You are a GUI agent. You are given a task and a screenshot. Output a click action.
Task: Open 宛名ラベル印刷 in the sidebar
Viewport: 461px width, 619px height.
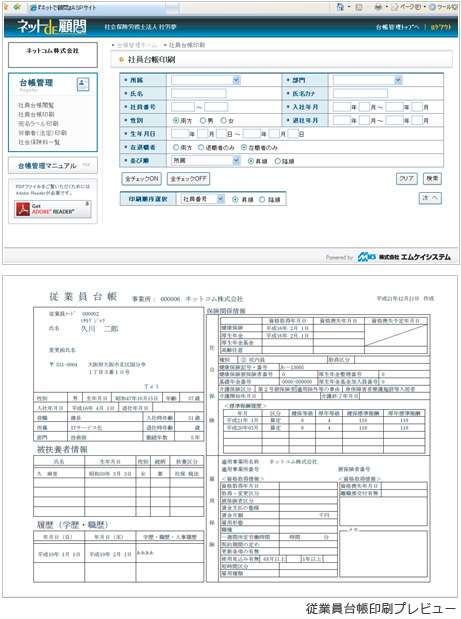[38, 124]
